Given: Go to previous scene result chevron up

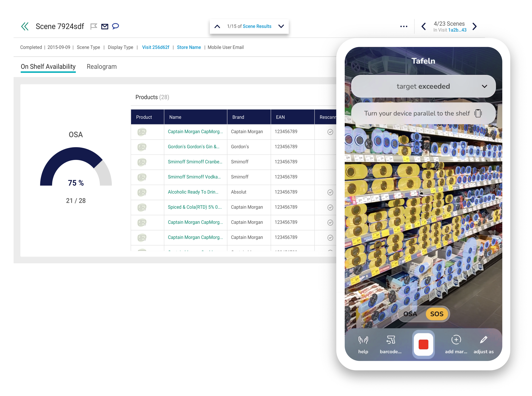Looking at the screenshot, I should coord(217,26).
